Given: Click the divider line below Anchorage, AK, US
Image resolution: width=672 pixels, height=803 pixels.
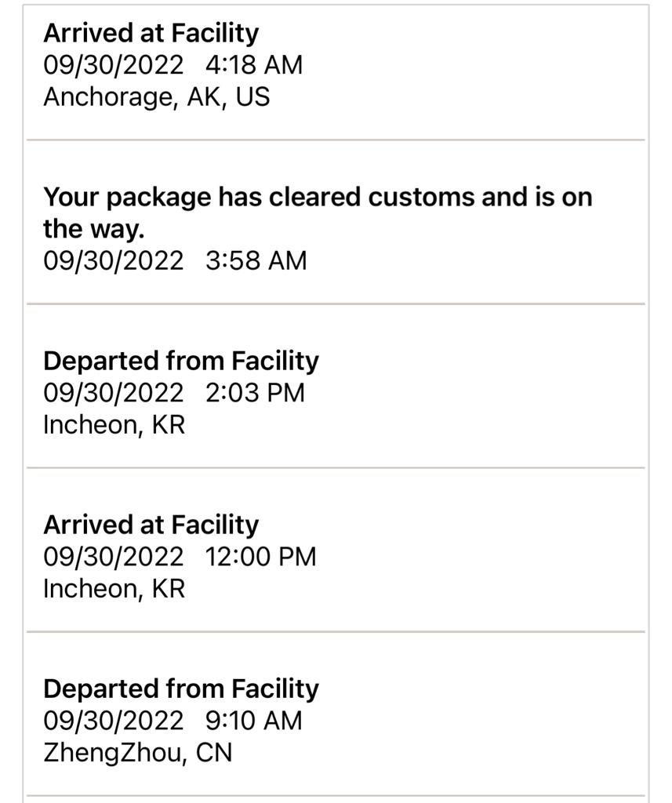Looking at the screenshot, I should (x=336, y=140).
